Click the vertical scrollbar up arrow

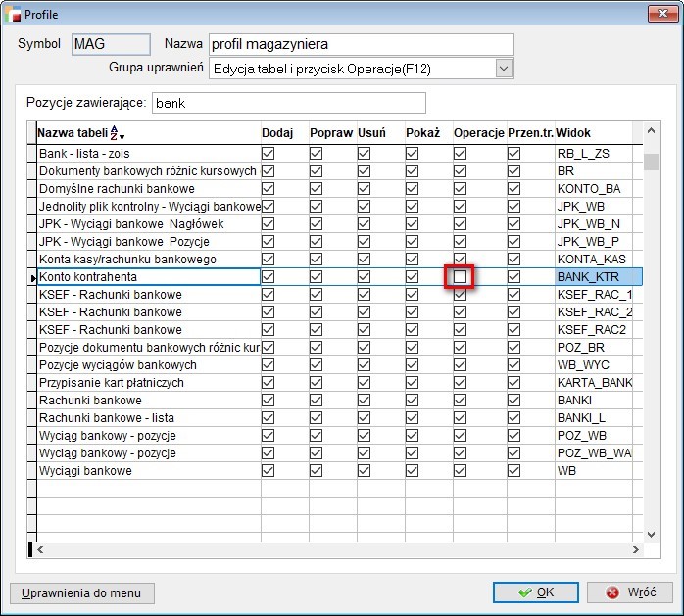coord(651,130)
